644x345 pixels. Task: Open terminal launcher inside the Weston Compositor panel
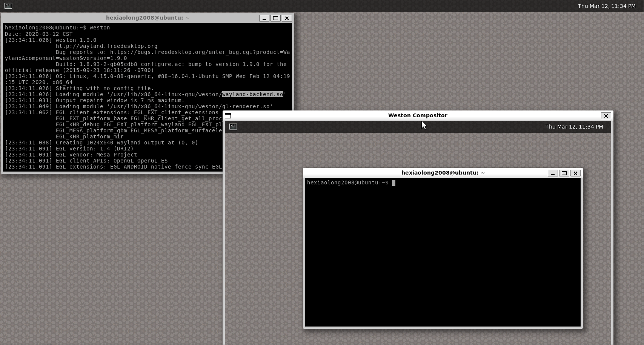233,126
